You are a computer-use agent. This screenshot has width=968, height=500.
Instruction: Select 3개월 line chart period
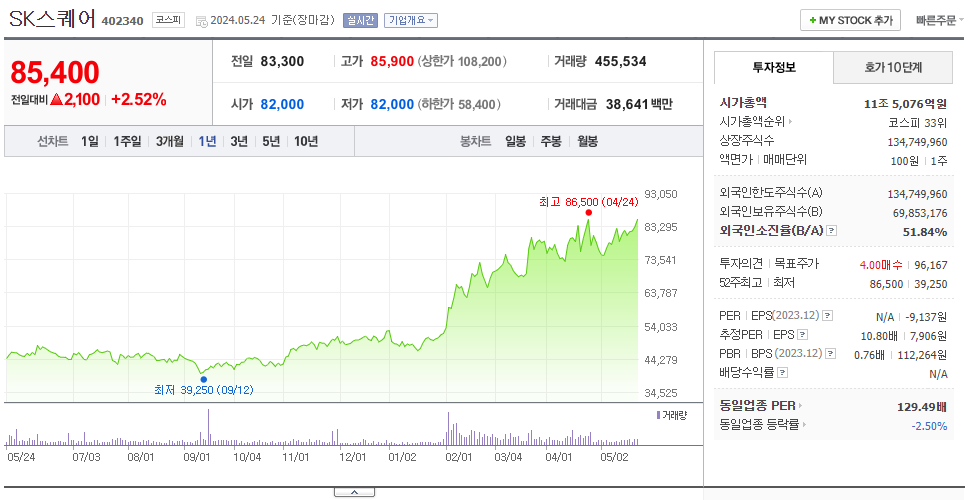coord(170,141)
